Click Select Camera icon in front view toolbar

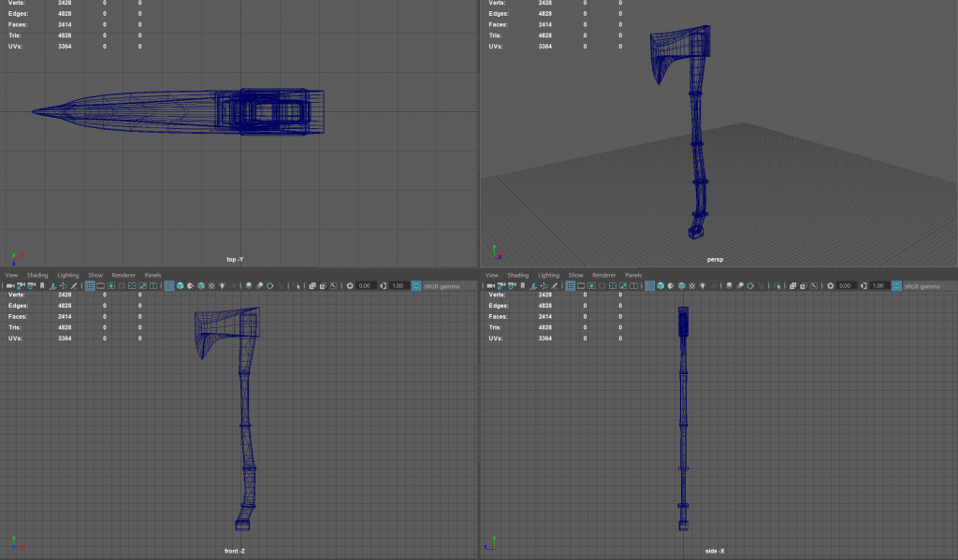[9, 285]
